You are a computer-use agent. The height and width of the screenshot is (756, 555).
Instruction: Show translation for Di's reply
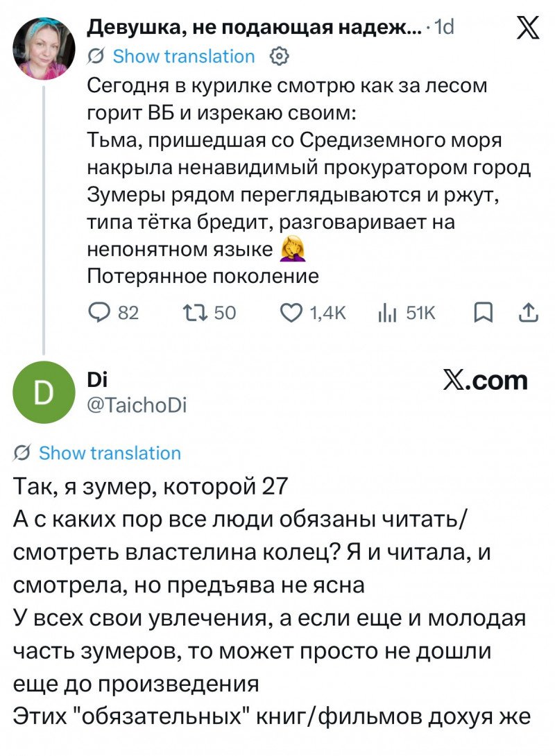coord(110,453)
